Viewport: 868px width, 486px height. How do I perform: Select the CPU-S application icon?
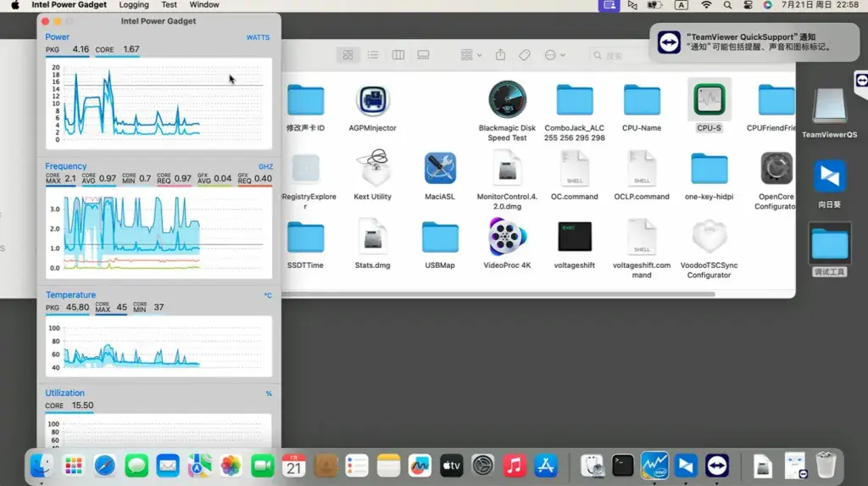click(x=709, y=100)
